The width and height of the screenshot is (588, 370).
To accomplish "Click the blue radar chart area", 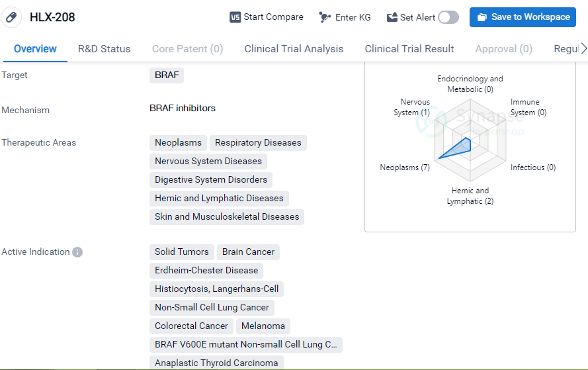I will pos(460,148).
